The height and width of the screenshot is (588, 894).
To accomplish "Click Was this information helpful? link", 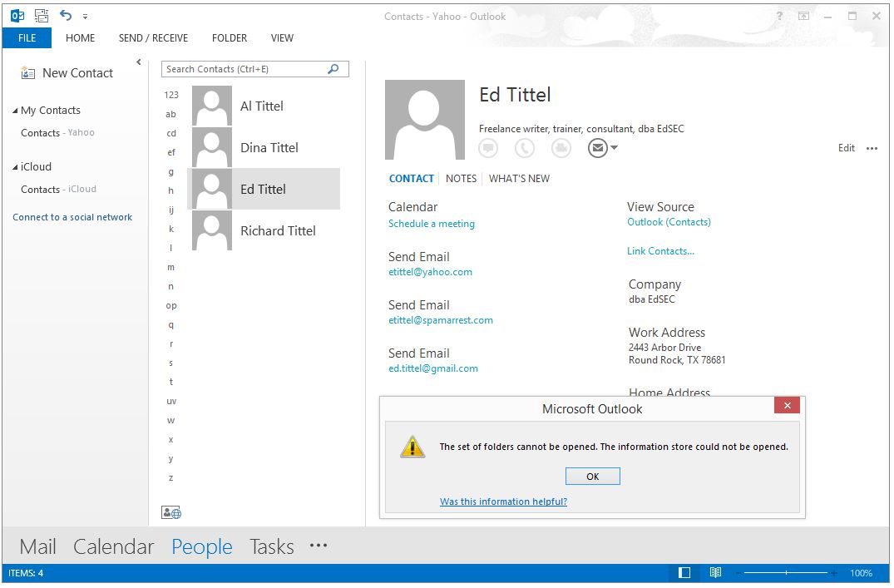I will click(503, 502).
